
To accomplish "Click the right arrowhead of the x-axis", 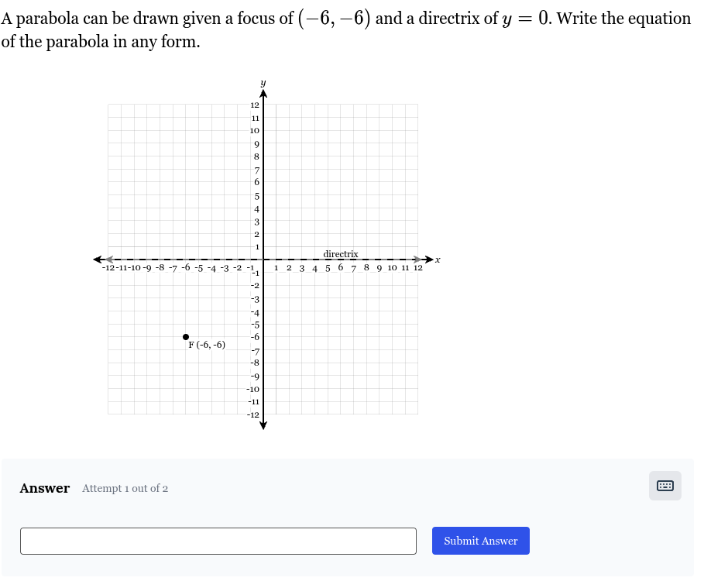I will tap(429, 260).
